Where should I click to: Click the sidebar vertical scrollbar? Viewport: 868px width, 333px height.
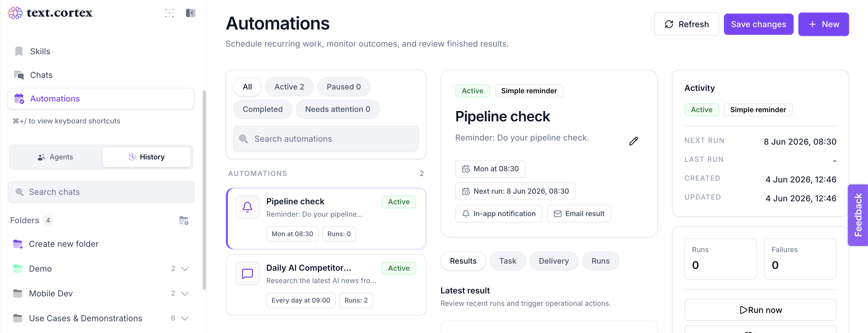click(204, 190)
